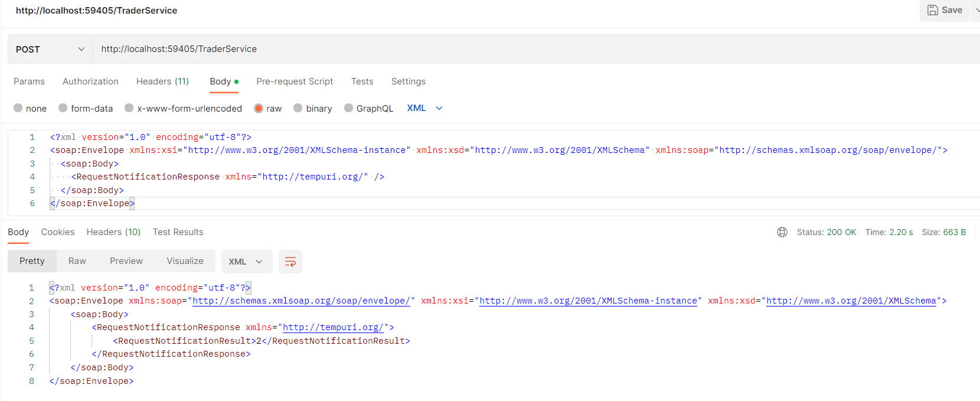
Task: Choose the GraphQL body radio button
Action: [349, 108]
